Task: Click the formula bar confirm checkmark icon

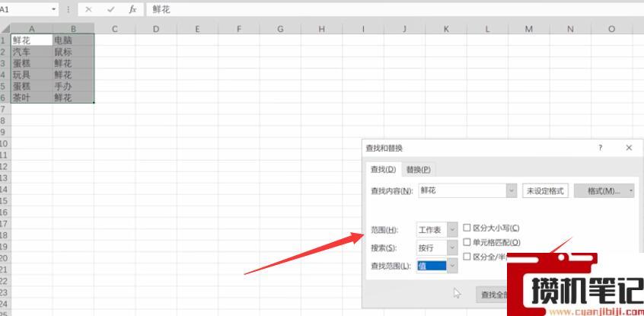Action: click(110, 9)
